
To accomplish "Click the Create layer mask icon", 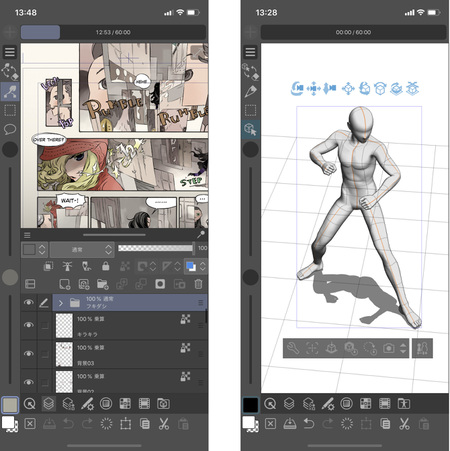I will [x=160, y=284].
